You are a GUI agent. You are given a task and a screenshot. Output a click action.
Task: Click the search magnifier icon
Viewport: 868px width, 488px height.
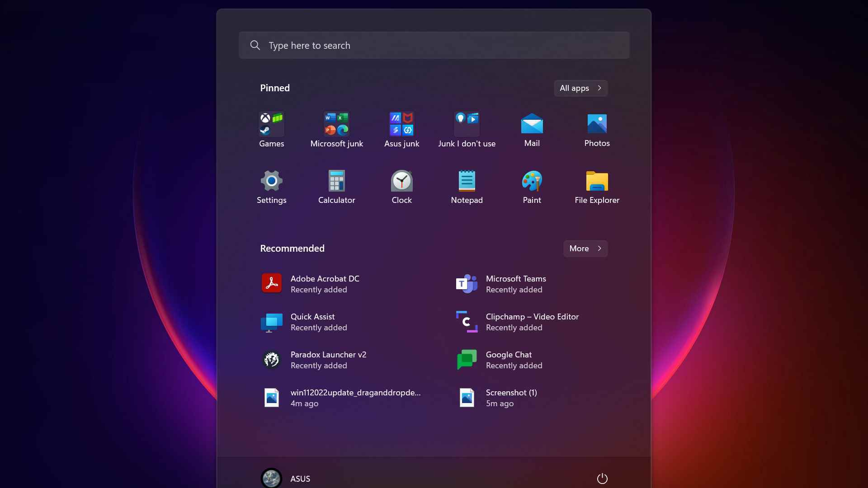coord(255,45)
